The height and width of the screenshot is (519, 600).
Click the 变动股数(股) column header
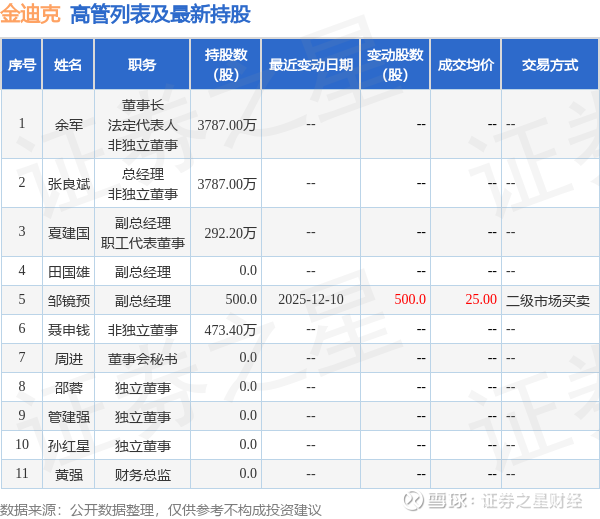click(395, 64)
